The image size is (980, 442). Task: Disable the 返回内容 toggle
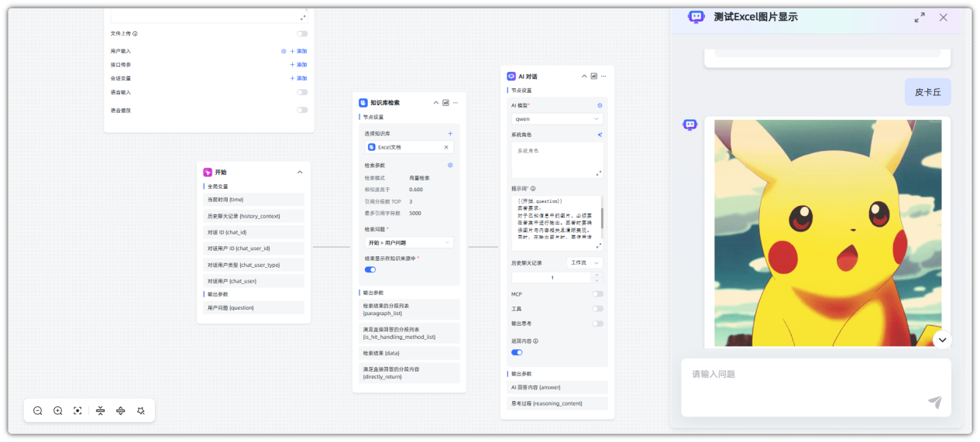pyautogui.click(x=517, y=352)
